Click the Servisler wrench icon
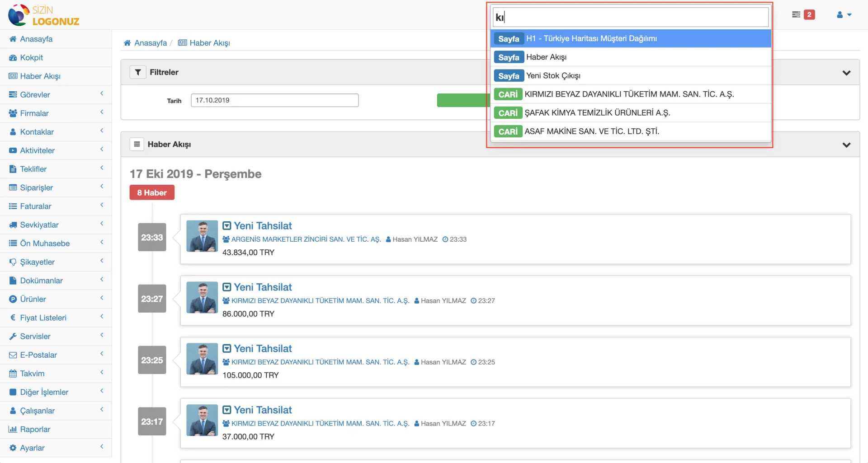This screenshot has width=868, height=463. tap(13, 337)
